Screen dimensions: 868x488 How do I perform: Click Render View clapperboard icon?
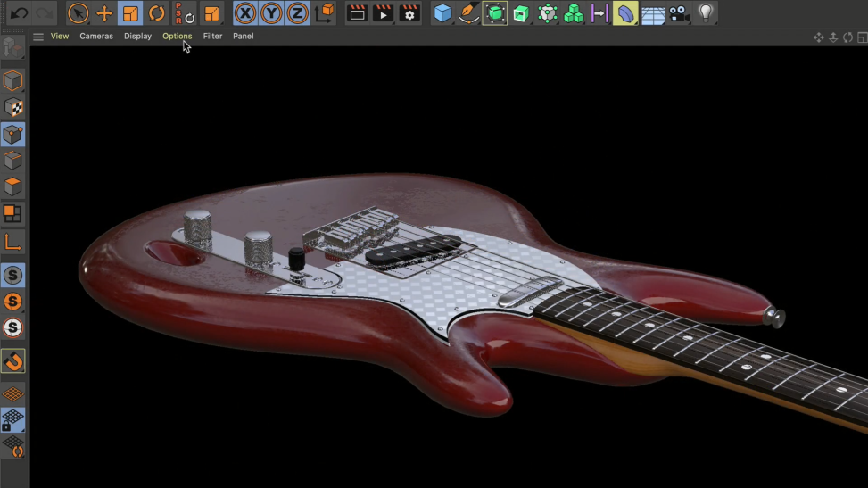click(357, 13)
